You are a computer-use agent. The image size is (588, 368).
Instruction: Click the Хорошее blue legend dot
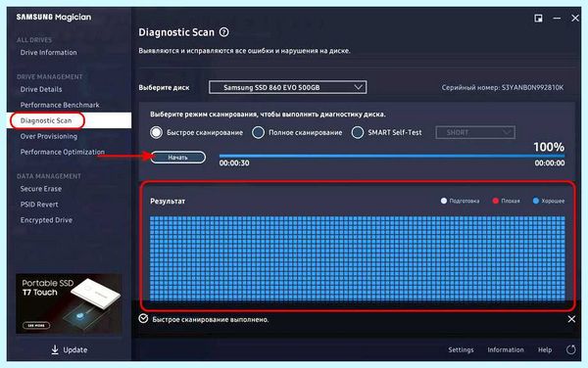pyautogui.click(x=536, y=201)
